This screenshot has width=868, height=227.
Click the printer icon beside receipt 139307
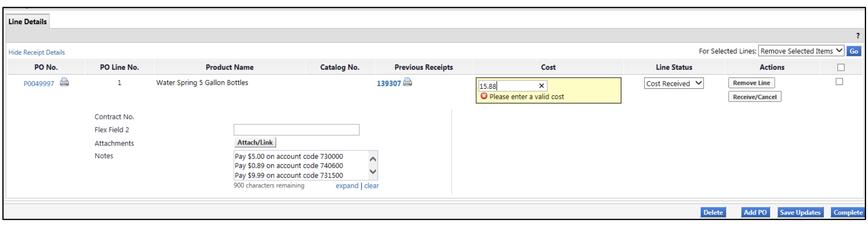[407, 82]
